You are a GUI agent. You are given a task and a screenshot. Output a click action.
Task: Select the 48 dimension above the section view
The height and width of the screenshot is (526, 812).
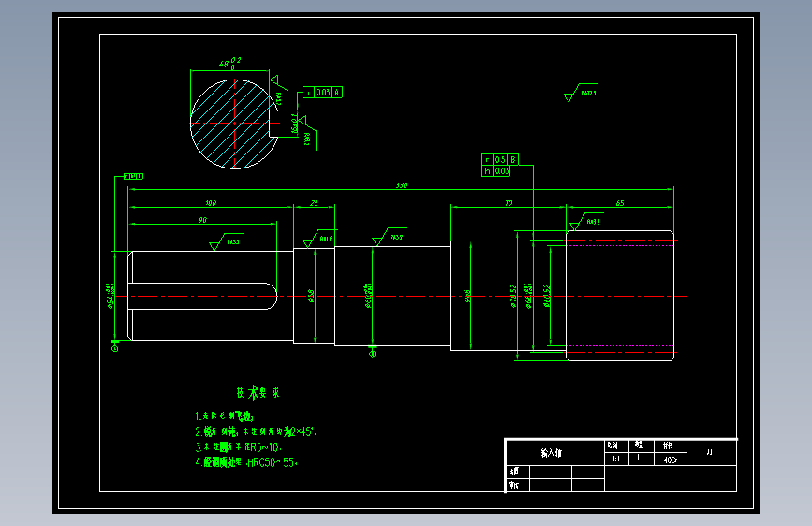(229, 63)
